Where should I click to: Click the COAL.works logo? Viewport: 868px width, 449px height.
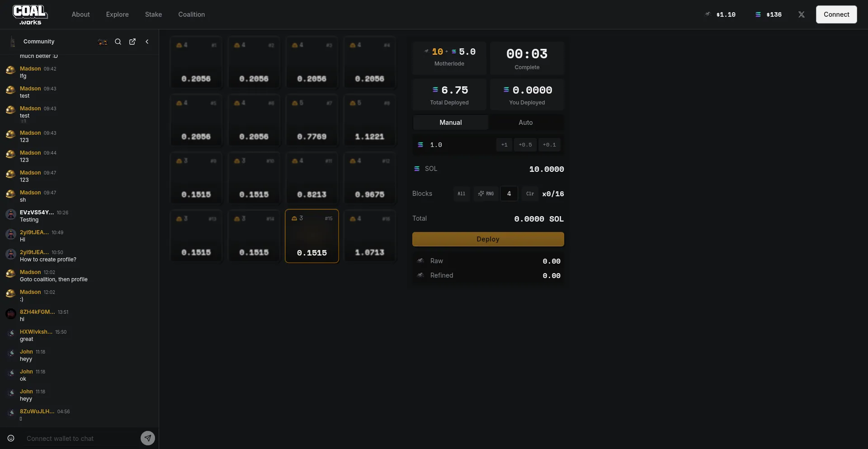coord(30,14)
